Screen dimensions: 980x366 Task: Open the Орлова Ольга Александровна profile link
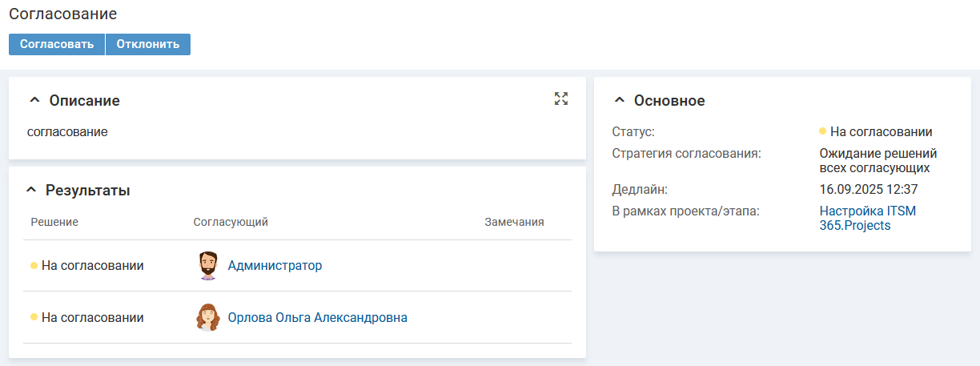(317, 318)
